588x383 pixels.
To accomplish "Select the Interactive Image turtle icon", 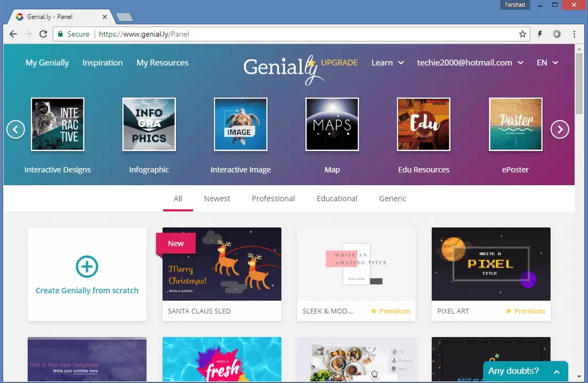I will click(x=240, y=124).
